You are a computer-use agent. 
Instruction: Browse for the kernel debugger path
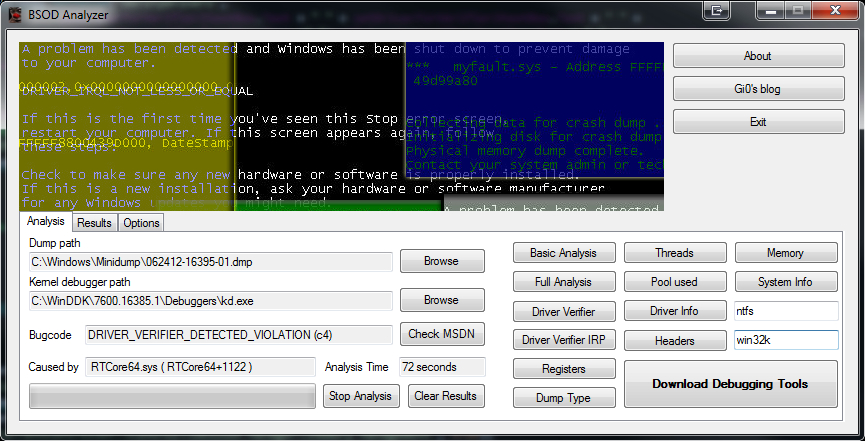pos(442,300)
